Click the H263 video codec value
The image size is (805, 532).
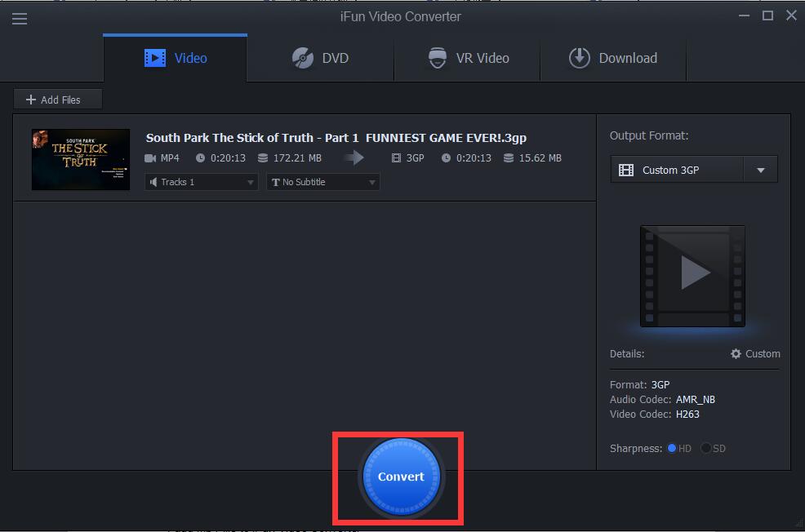point(687,414)
